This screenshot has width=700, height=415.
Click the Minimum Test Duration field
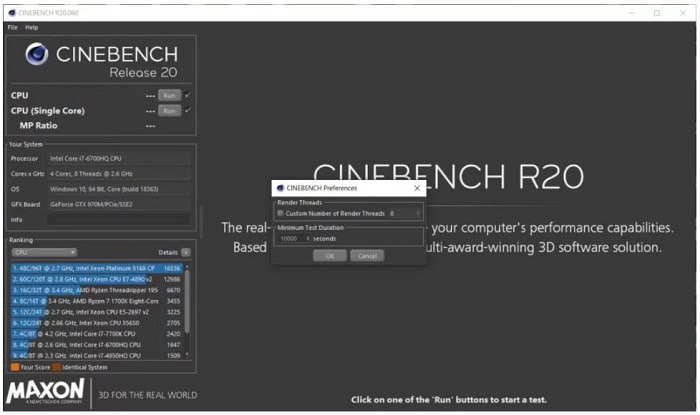[292, 239]
